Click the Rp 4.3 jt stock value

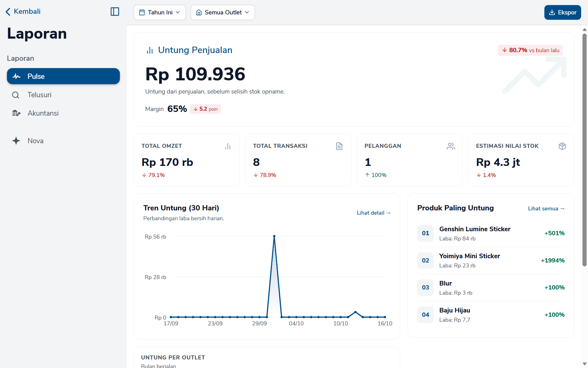pos(498,162)
